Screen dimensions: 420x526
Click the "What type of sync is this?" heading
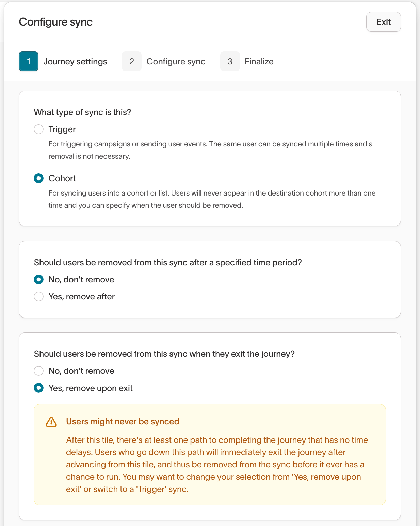(x=82, y=112)
